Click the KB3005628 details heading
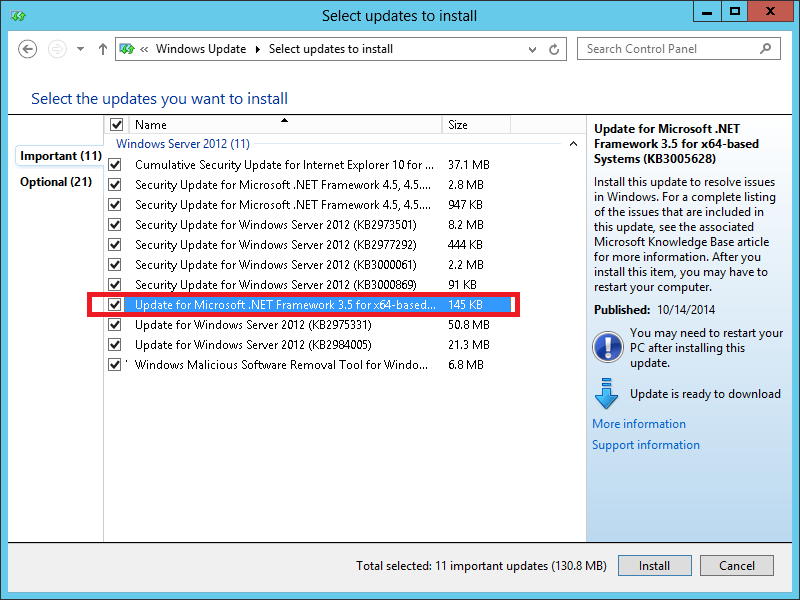The image size is (800, 600). (x=677, y=144)
